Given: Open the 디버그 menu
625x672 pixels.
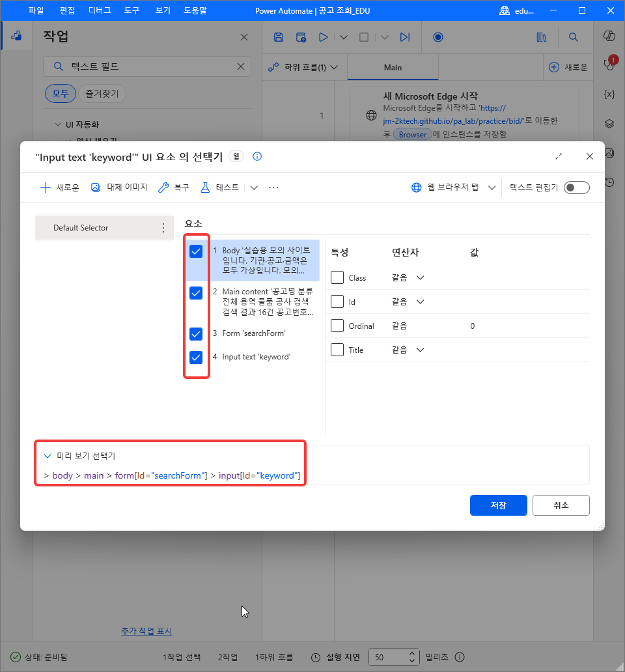Looking at the screenshot, I should point(100,10).
